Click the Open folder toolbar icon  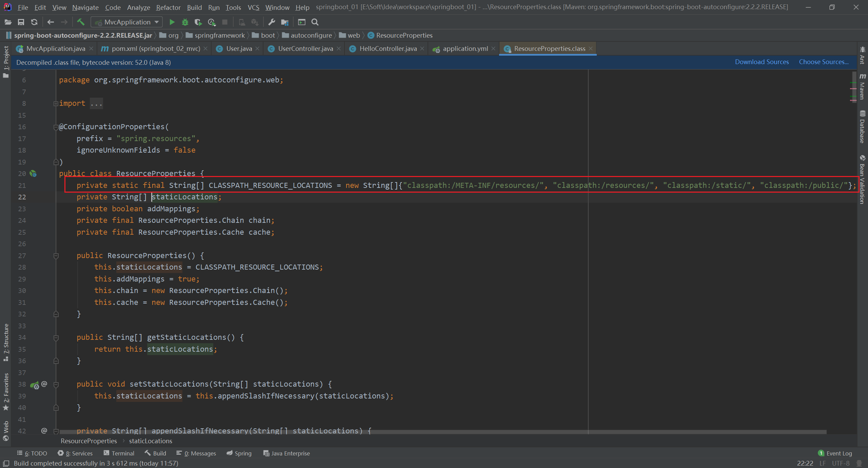coord(8,22)
